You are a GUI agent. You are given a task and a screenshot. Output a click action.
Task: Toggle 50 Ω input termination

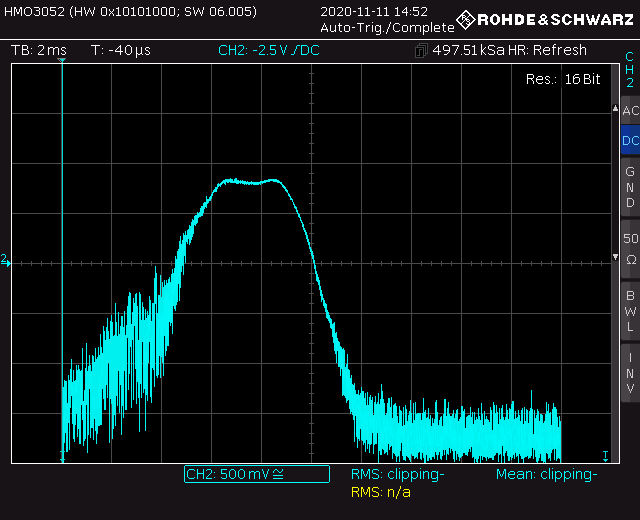pos(629,249)
